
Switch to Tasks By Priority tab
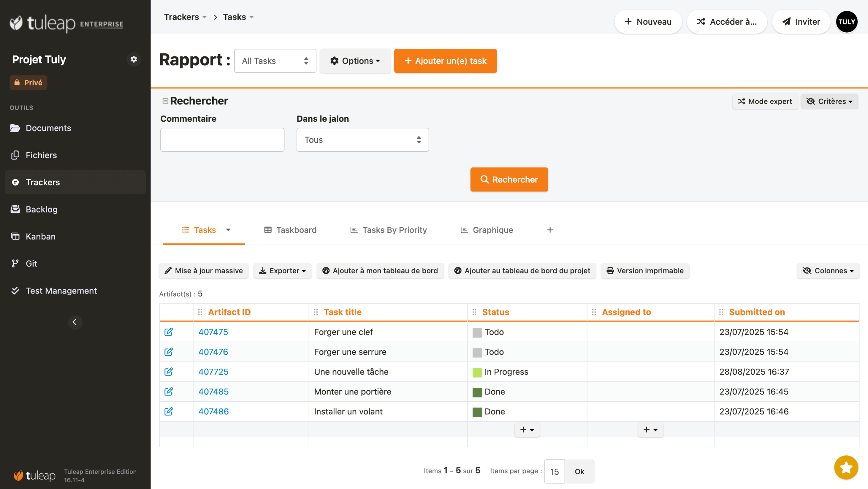point(388,230)
